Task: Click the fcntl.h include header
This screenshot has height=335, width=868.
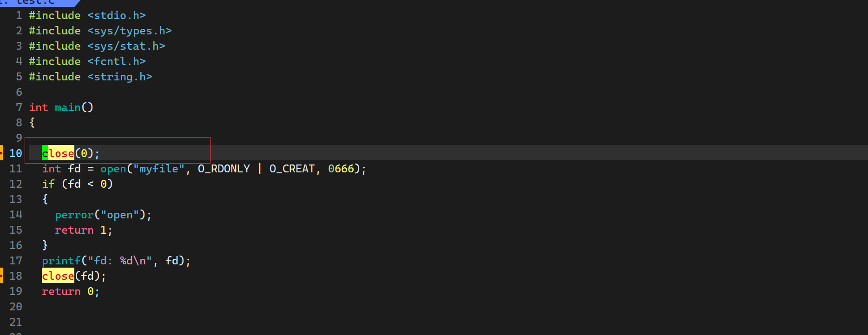Action: point(117,61)
